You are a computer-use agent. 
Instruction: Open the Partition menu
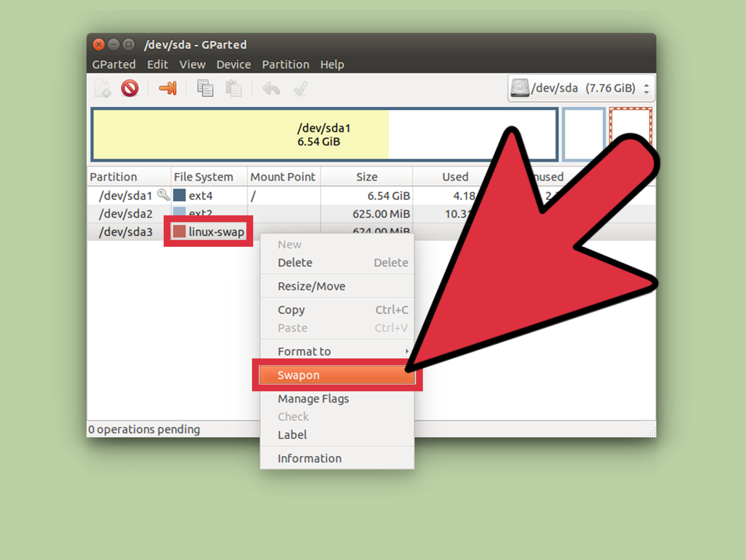point(286,64)
